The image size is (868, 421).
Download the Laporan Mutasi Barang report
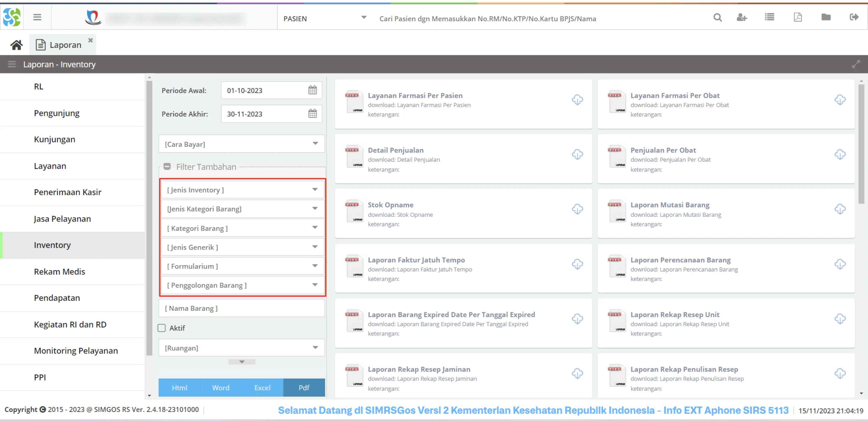coord(840,209)
